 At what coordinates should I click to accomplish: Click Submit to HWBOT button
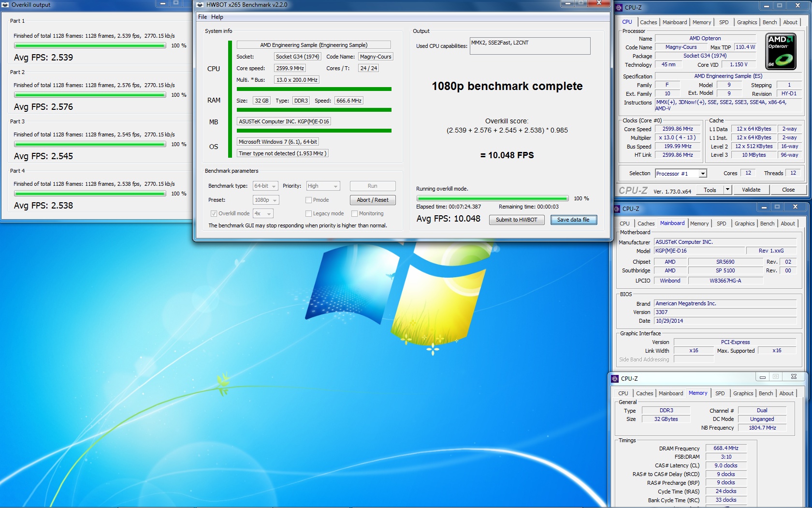coord(517,220)
